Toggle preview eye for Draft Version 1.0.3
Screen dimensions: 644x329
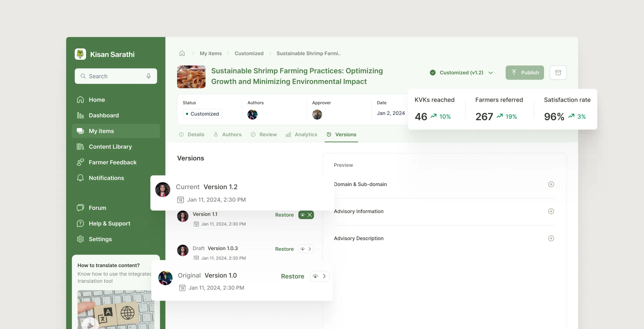click(x=303, y=249)
